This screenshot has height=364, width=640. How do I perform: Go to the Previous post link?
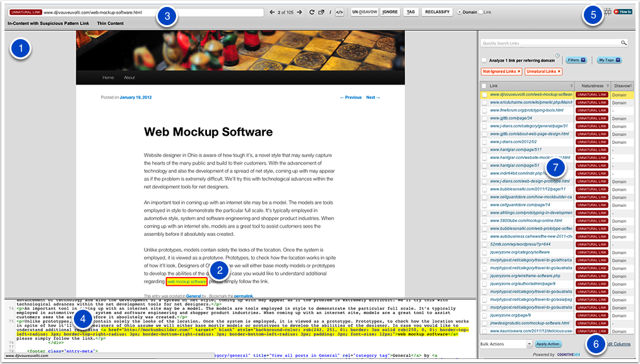click(x=351, y=98)
